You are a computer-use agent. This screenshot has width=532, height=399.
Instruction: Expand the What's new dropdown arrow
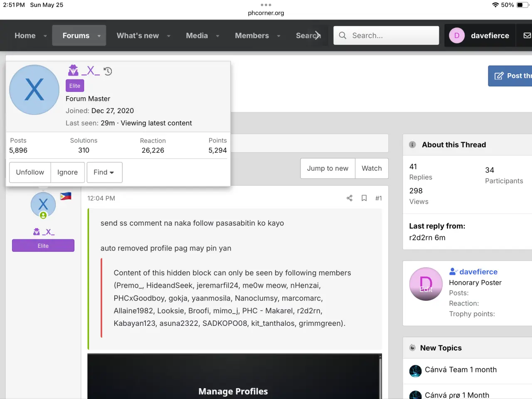click(169, 36)
